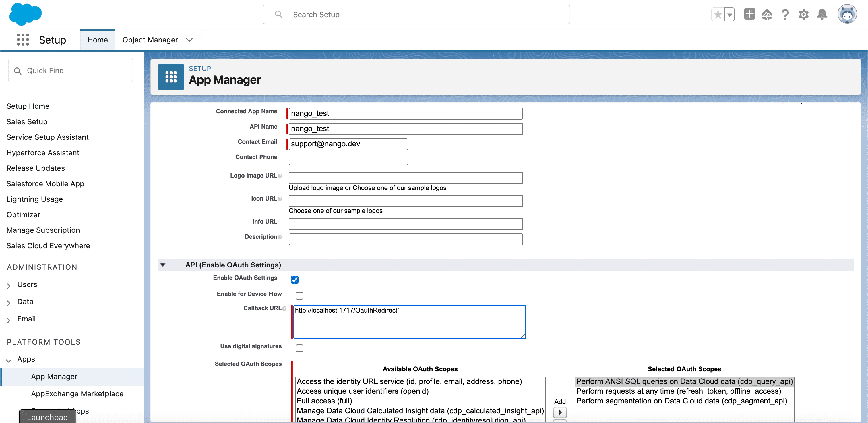This screenshot has height=423, width=868.
Task: Collapse the API Enable OAuth Settings section
Action: click(163, 265)
